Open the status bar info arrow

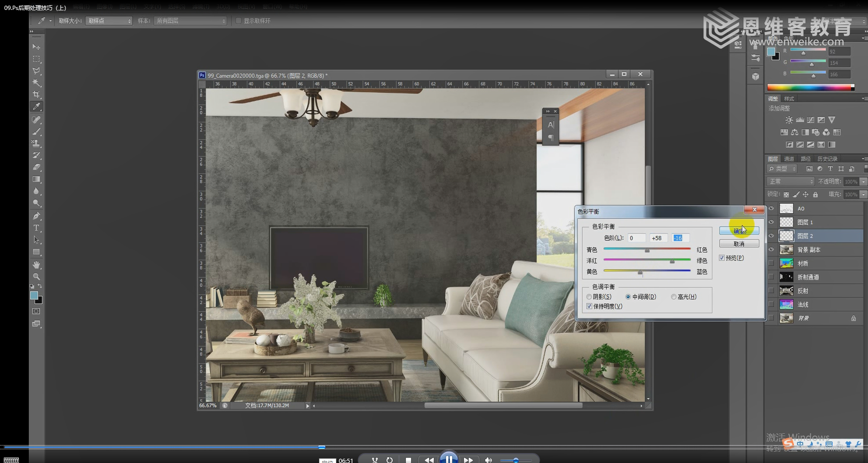click(x=308, y=406)
